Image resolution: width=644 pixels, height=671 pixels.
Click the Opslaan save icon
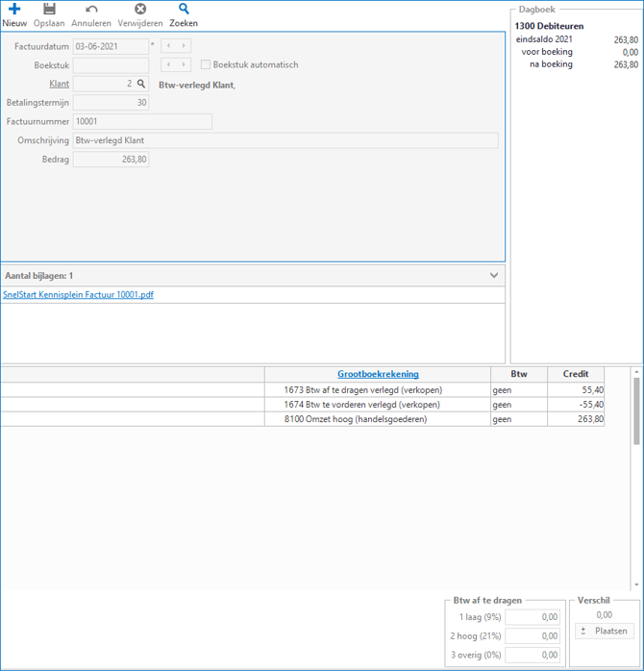point(49,10)
